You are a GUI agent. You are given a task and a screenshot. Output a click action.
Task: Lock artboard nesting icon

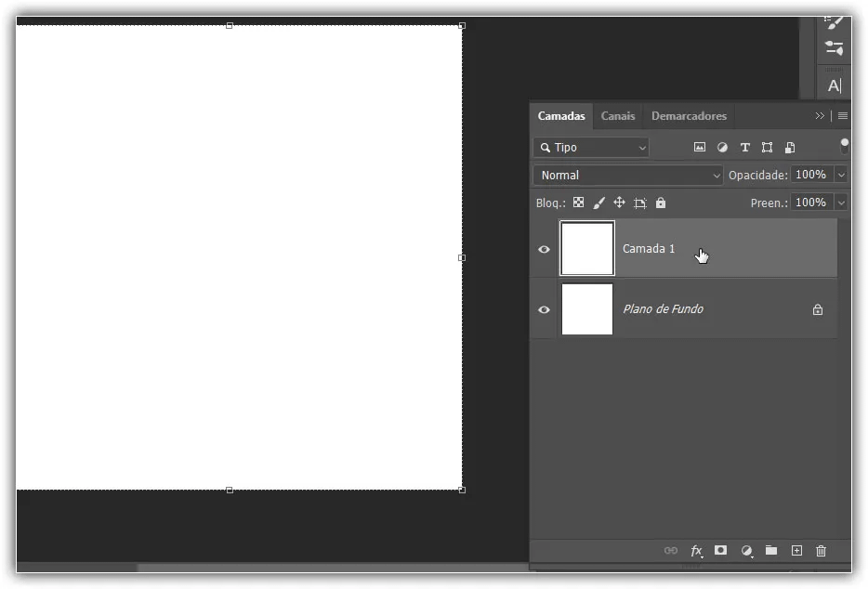point(640,203)
